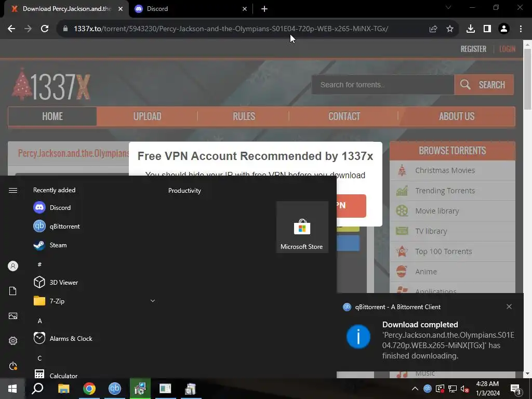
Task: Toggle the Chrome side panel icon
Action: point(487,29)
